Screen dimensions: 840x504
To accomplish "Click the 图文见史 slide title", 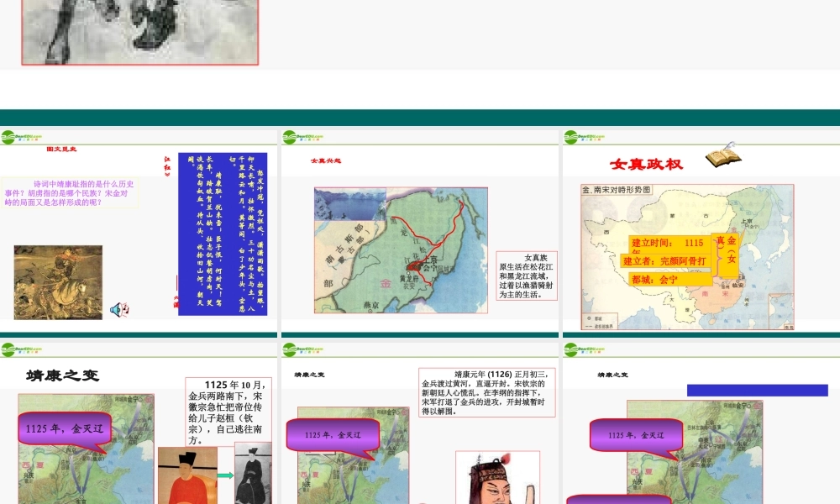I will click(61, 149).
